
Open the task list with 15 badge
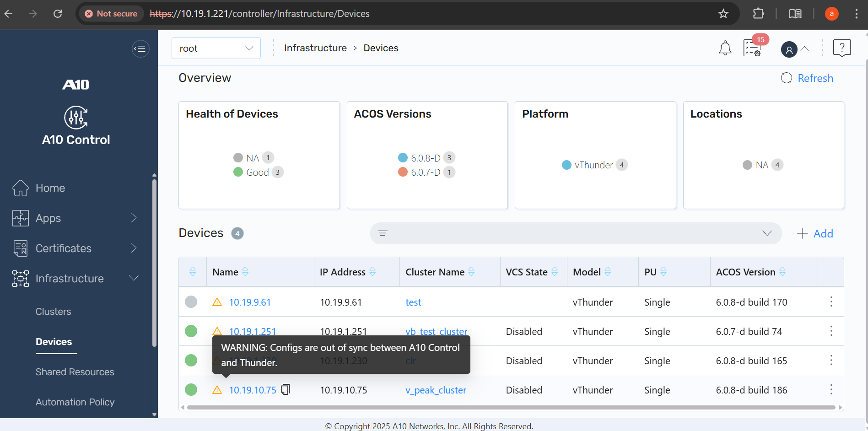pyautogui.click(x=752, y=48)
